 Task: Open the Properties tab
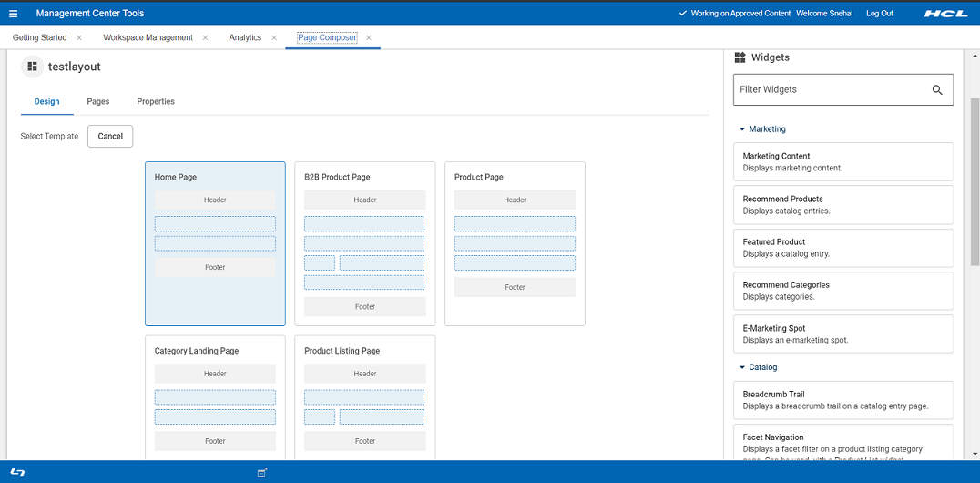coord(156,102)
